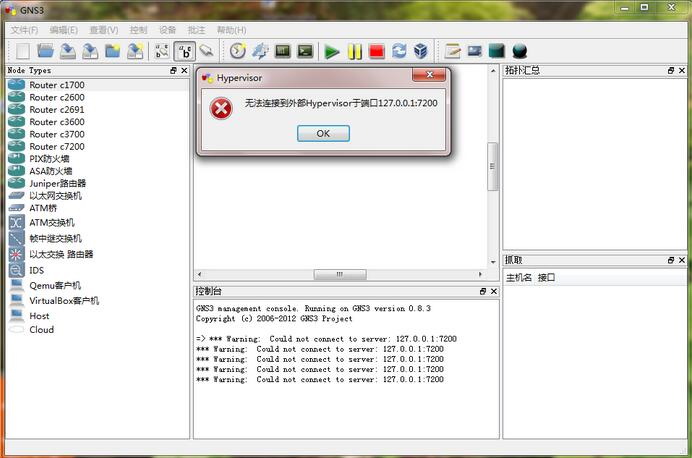
Task: Click the New blank project icon
Action: click(23, 51)
